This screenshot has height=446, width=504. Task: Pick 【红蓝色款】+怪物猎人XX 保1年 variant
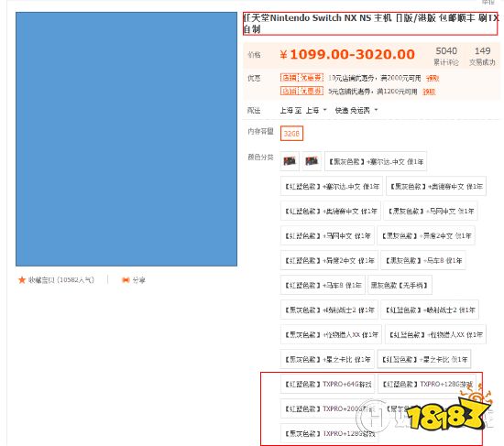click(x=435, y=334)
